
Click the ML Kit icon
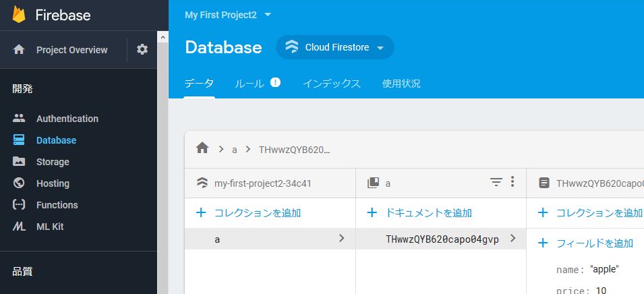pos(19,227)
